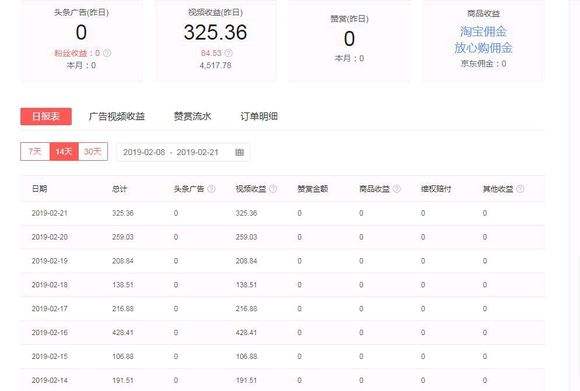Viewport: 580px width, 391px height.
Task: Switch to 赞赏流水 tab
Action: (x=192, y=117)
